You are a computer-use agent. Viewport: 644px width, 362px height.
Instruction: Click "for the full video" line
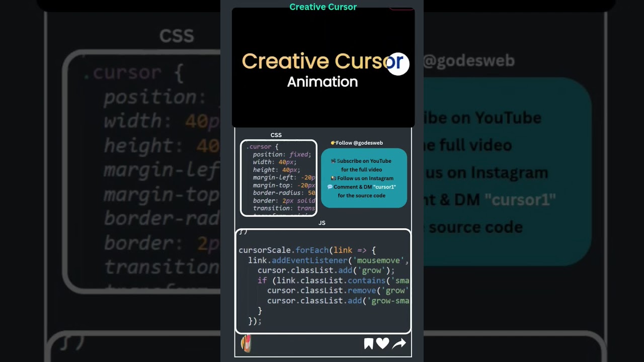[x=361, y=169]
